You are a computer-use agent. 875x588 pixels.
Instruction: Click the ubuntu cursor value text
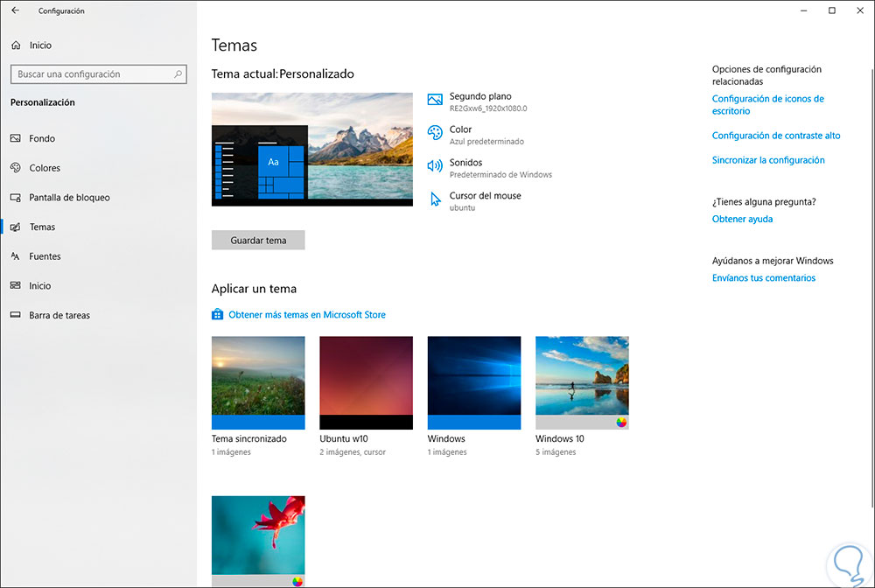pyautogui.click(x=462, y=207)
